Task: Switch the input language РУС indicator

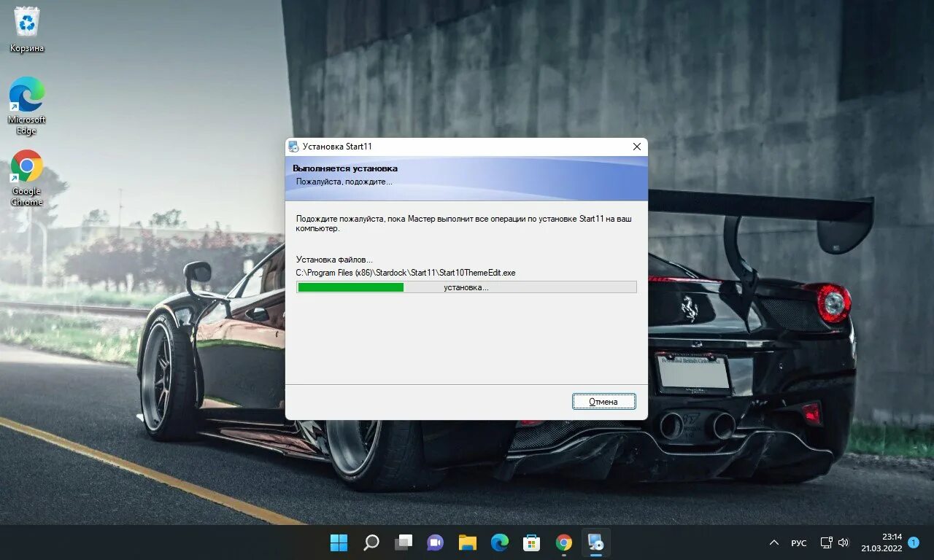Action: 799,543
